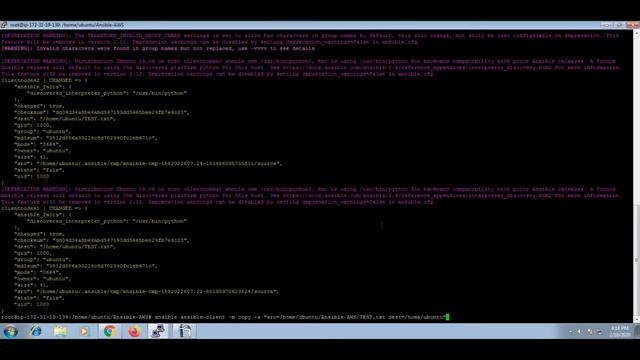Click the scrollbar down arrow in PuTTY

click(x=636, y=320)
